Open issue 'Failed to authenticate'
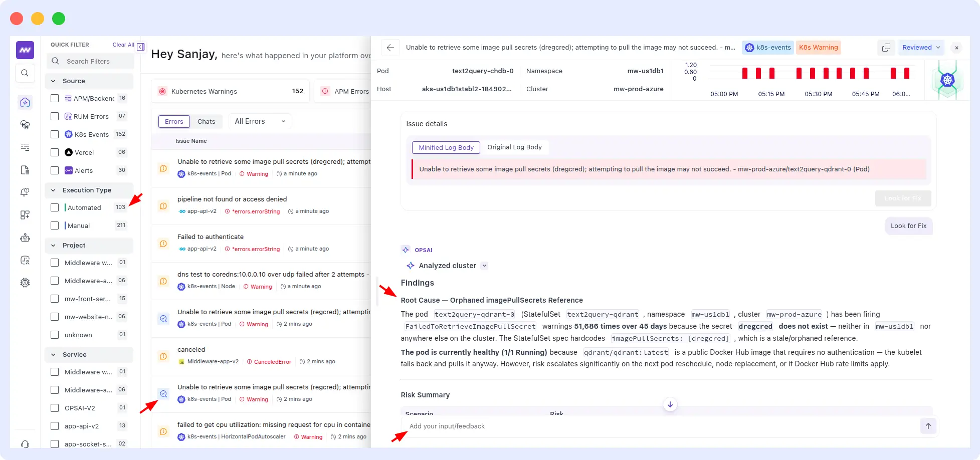980x460 pixels. click(x=211, y=237)
